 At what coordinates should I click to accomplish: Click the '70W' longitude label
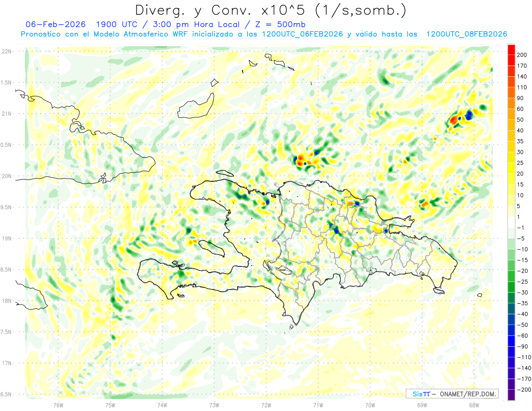(370, 405)
